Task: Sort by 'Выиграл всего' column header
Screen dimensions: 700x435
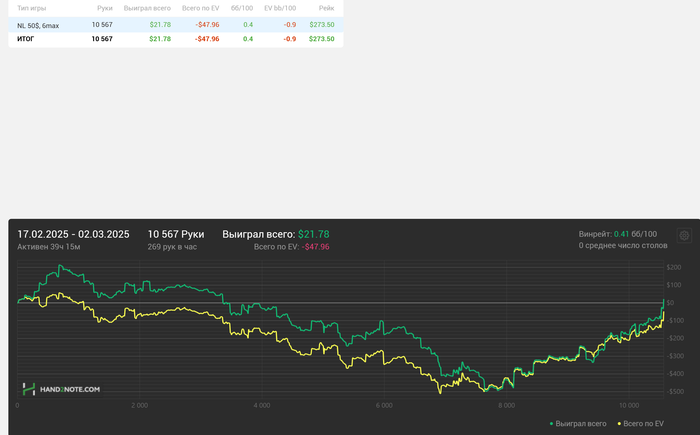Action: tap(147, 8)
